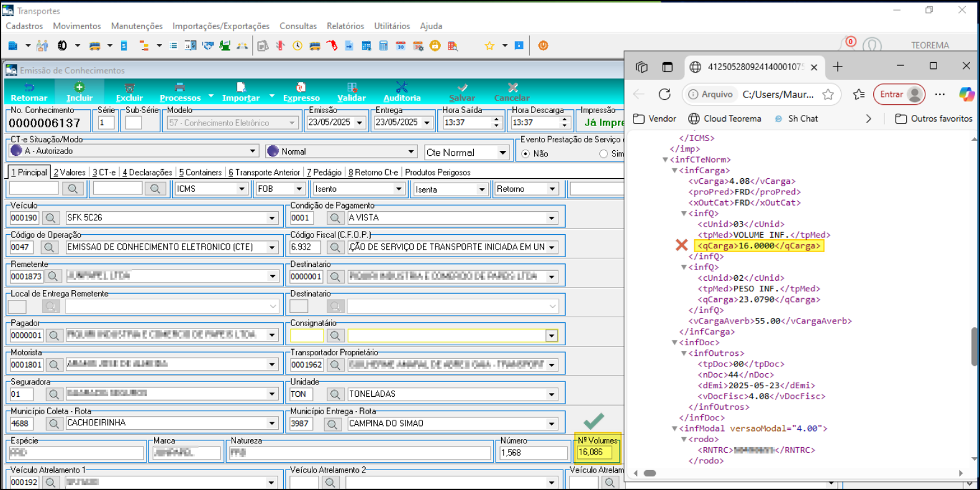Click the padlock icon in main toolbar

(x=435, y=45)
